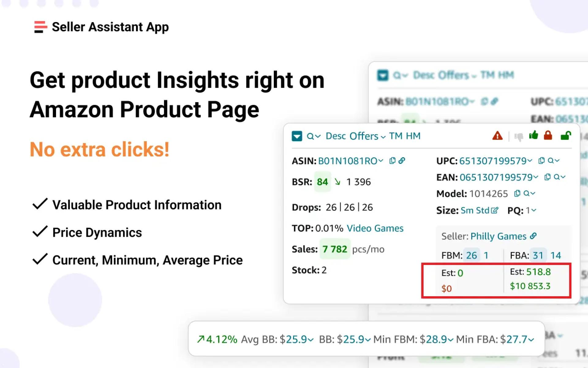Toggle the red closed lock icon
The image size is (588, 368).
point(548,136)
